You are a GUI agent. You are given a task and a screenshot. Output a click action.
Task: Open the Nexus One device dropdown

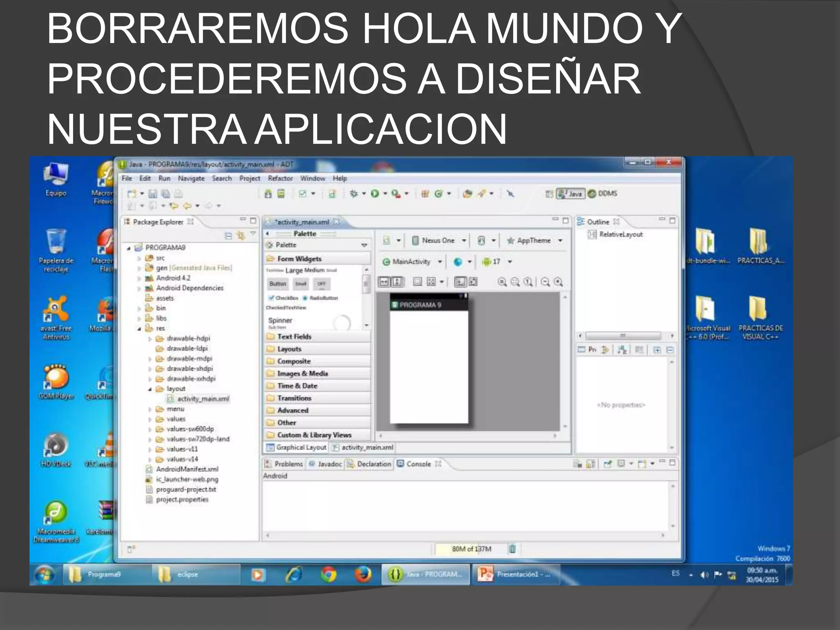(439, 240)
